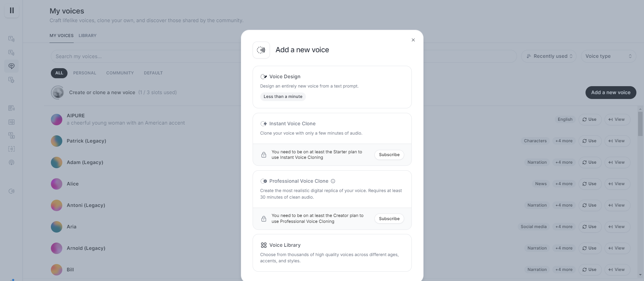
Task: Click the lock icon under Instant Voice Clone
Action: (264, 155)
